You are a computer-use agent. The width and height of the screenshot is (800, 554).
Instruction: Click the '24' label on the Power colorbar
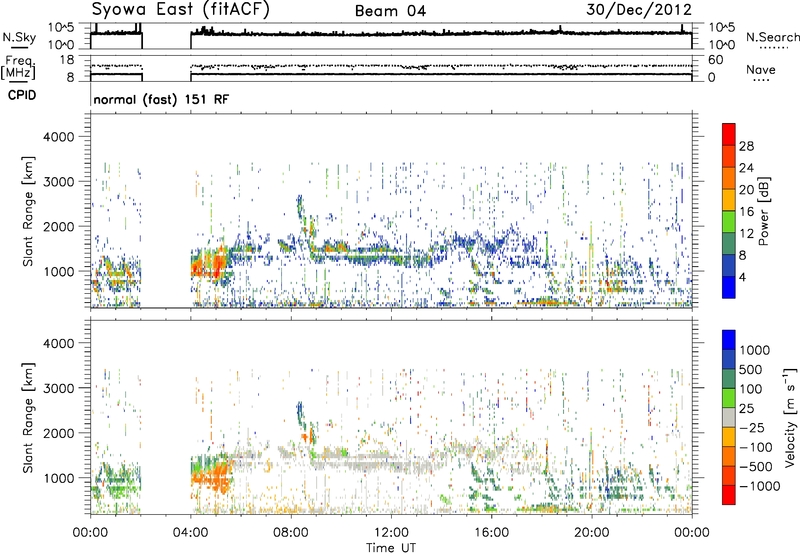[x=746, y=168]
